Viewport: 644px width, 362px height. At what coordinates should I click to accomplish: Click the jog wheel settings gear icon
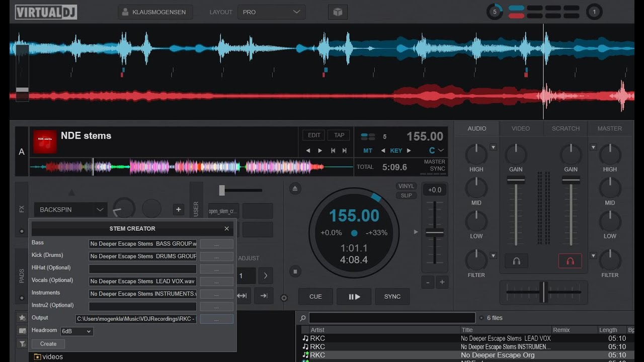(x=284, y=298)
